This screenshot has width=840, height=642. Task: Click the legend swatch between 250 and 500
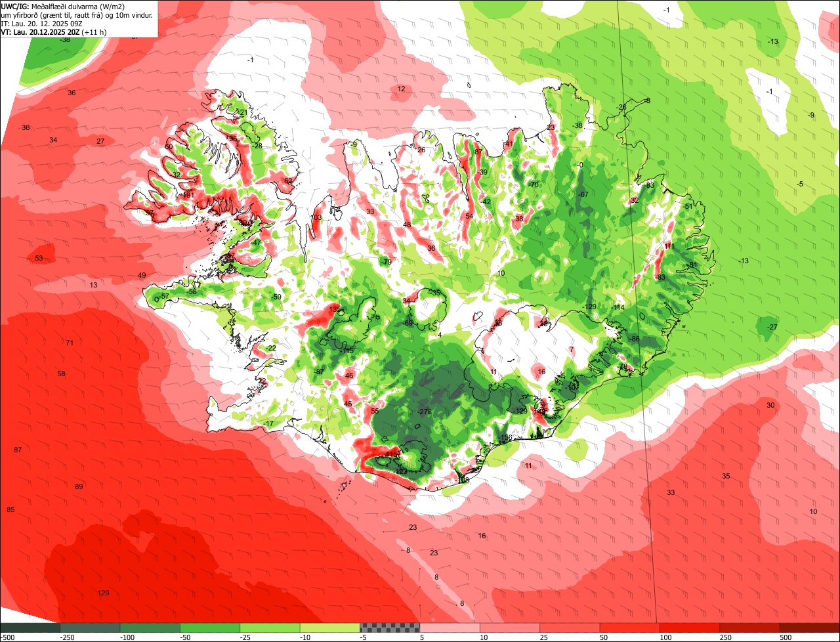click(750, 628)
